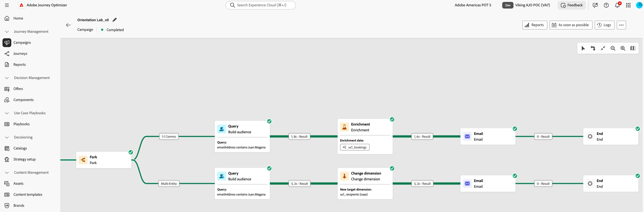Select the uc1_bookings enrichment data tag

(355, 147)
